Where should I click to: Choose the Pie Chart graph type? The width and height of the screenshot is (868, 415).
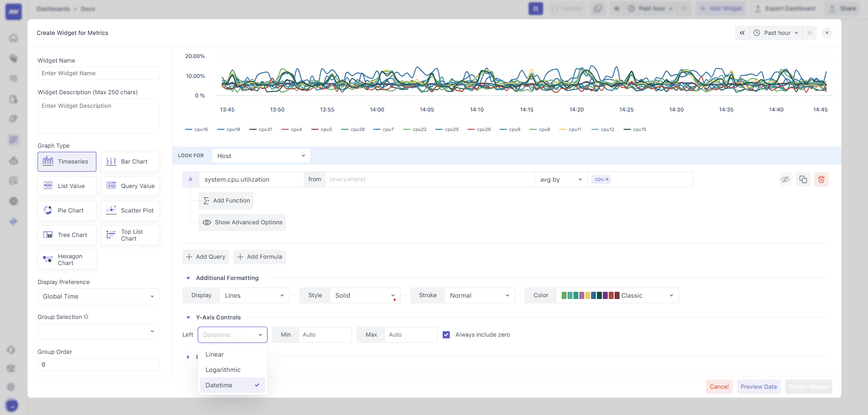[x=67, y=210]
